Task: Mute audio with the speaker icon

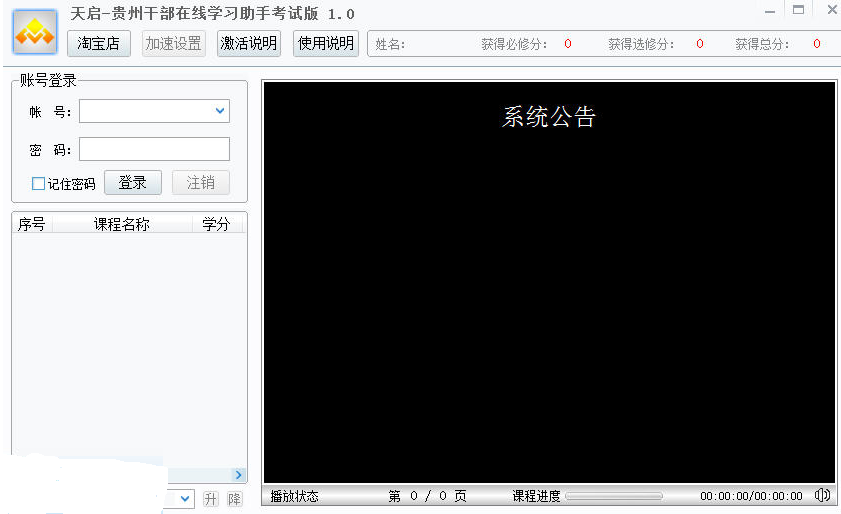Action: [822, 495]
